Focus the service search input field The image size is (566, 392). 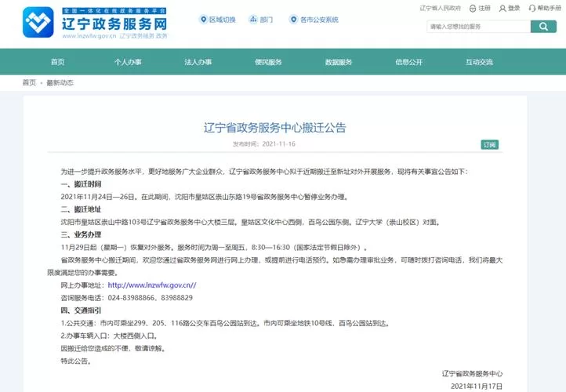[x=479, y=27]
